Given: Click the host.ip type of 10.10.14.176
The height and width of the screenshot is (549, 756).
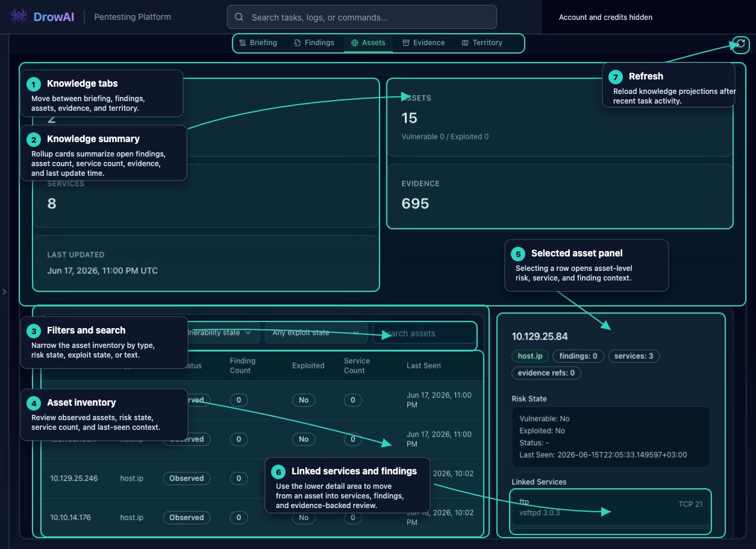Looking at the screenshot, I should (132, 518).
